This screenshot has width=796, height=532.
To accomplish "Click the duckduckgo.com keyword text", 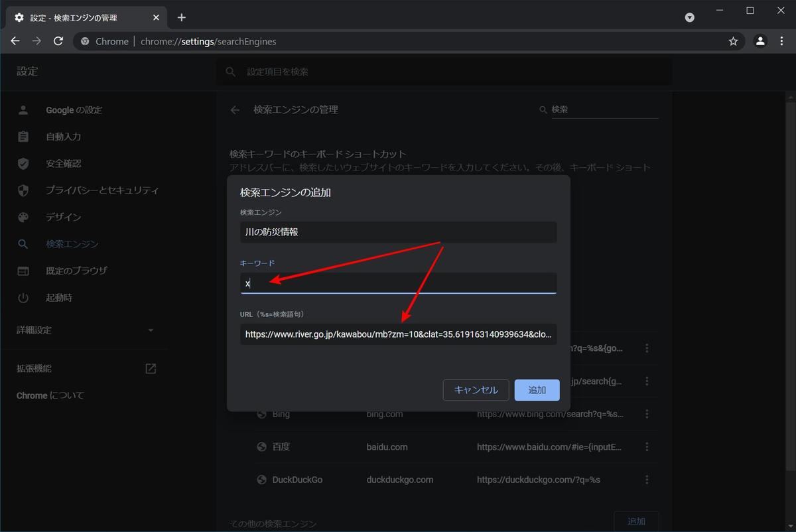I will (400, 480).
